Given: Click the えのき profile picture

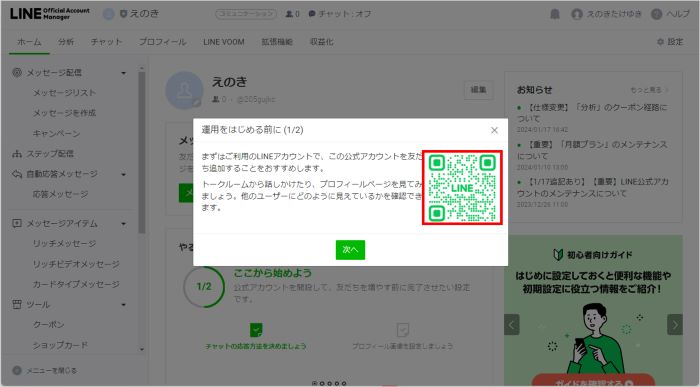Looking at the screenshot, I should pos(184,91).
